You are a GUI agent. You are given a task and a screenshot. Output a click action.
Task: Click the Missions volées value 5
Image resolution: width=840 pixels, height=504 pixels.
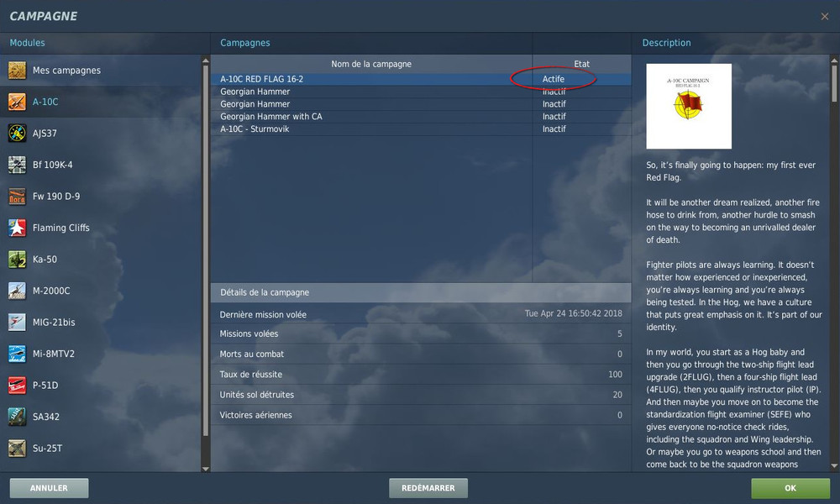click(x=620, y=333)
